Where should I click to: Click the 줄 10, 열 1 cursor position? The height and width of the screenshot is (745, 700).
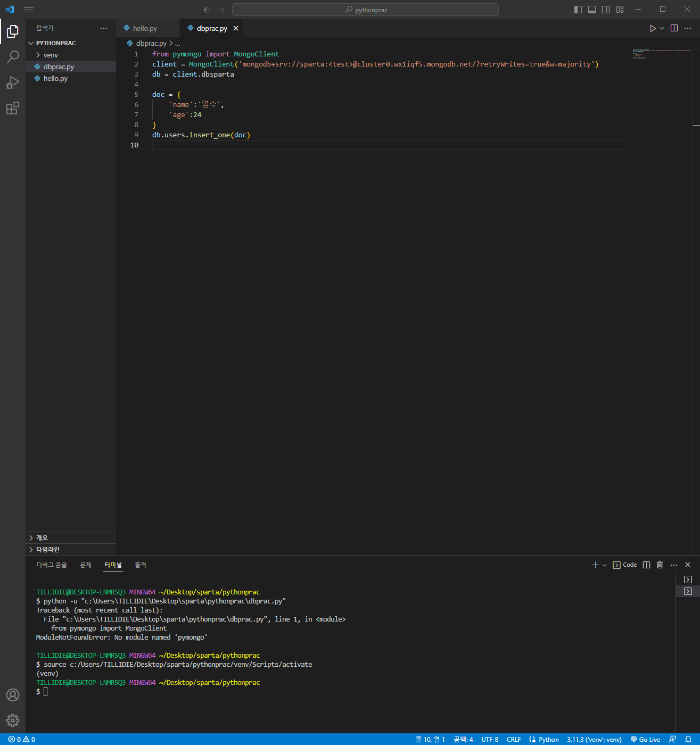point(430,740)
